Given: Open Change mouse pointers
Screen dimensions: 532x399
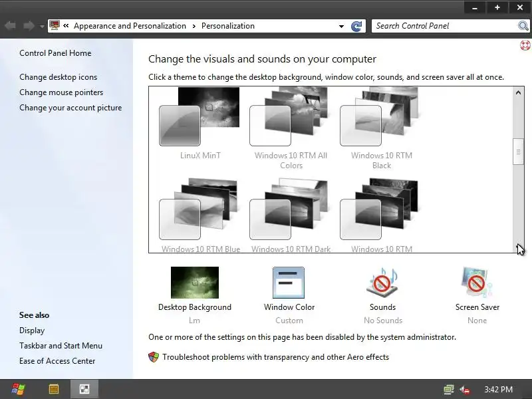Looking at the screenshot, I should point(61,92).
